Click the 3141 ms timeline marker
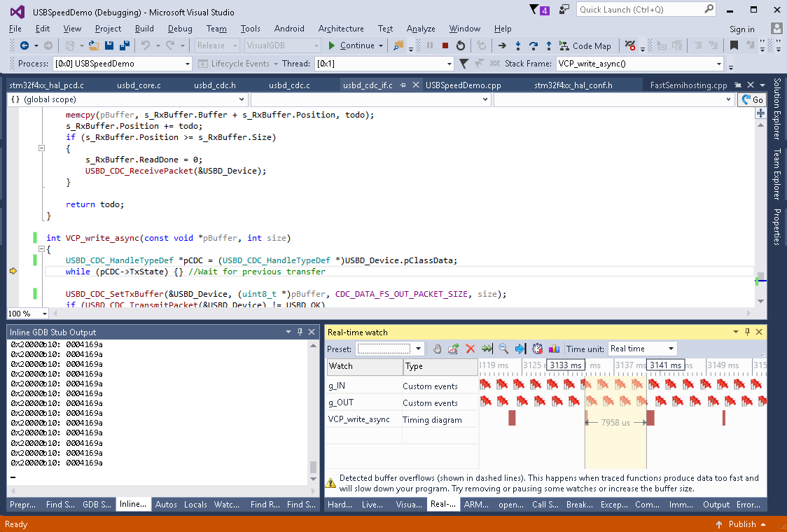 666,365
